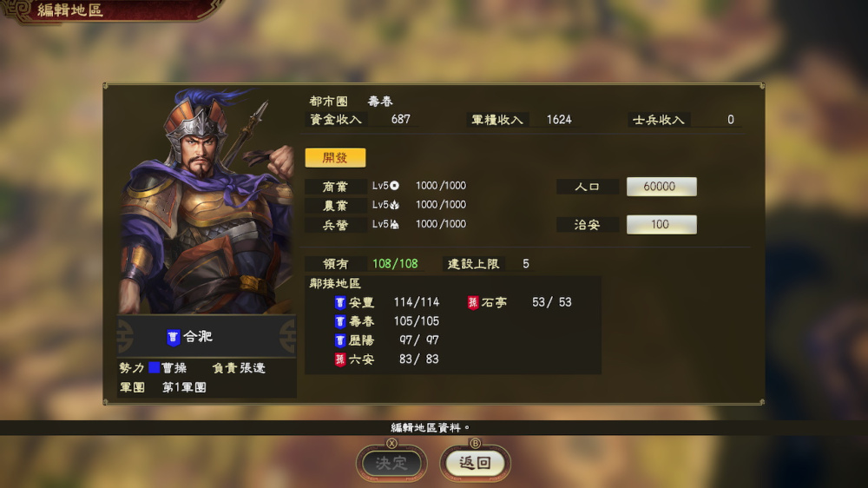Click the agriculture wheat icon beside Lv5
The height and width of the screenshot is (488, 868).
click(394, 205)
